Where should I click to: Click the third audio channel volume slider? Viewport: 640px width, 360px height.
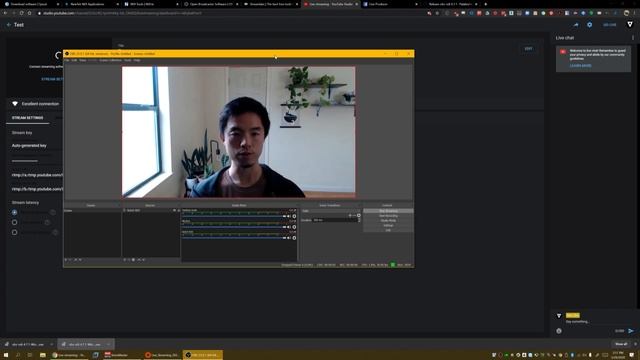234,238
